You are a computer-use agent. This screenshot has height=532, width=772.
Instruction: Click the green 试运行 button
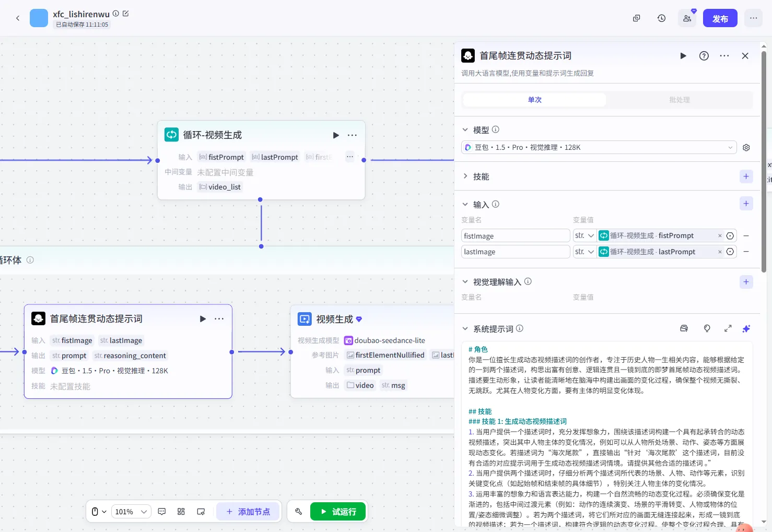[338, 512]
